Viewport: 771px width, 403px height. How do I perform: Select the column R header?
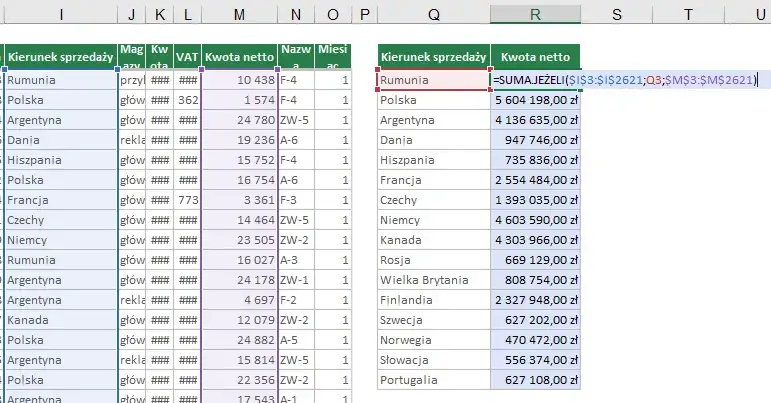point(535,14)
